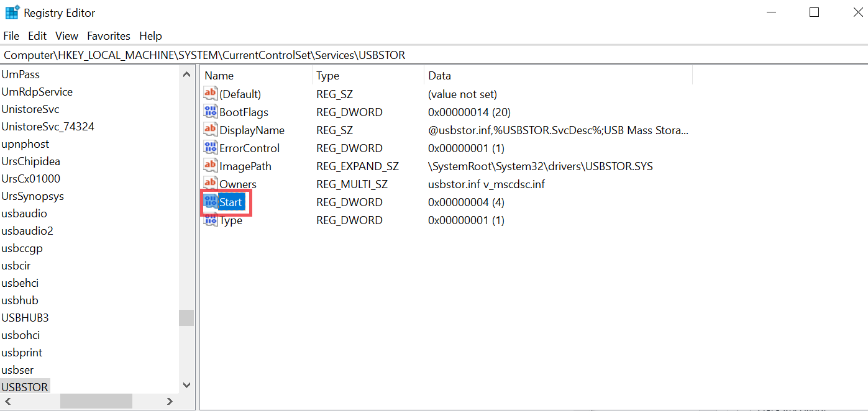Maximize the Registry Editor window
Image resolution: width=868 pixels, height=411 pixels.
pos(815,12)
